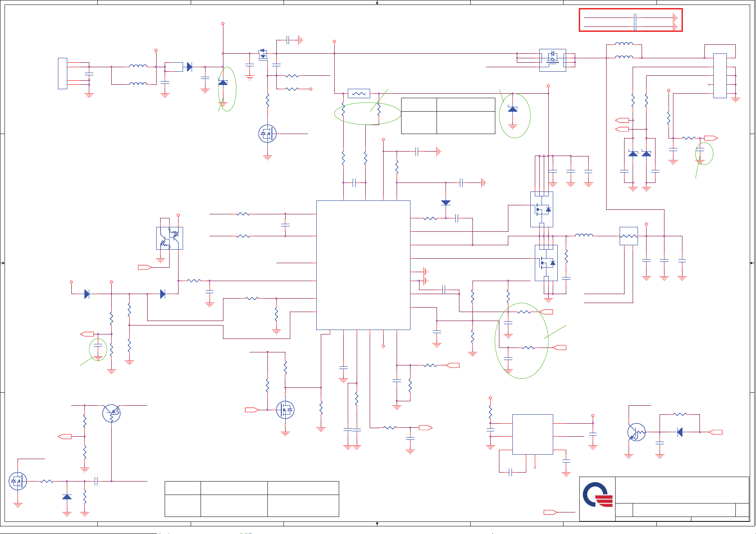Select the large central IC rectangle

click(x=363, y=265)
